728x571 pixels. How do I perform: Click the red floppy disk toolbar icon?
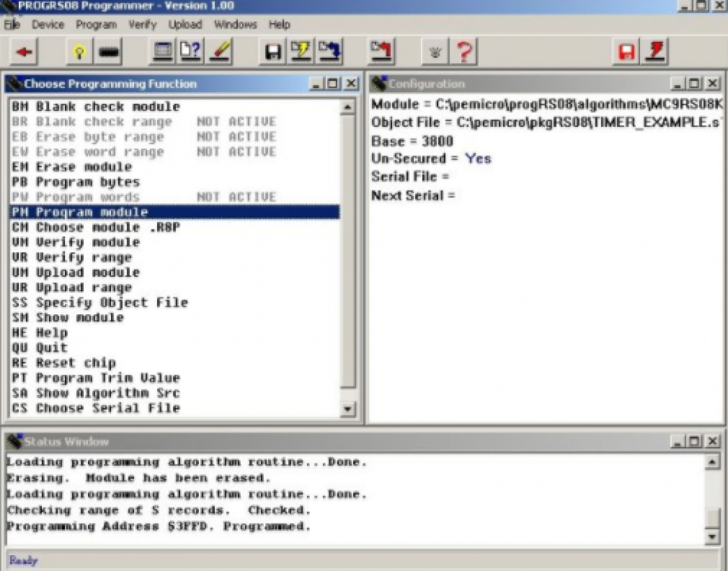coord(627,52)
